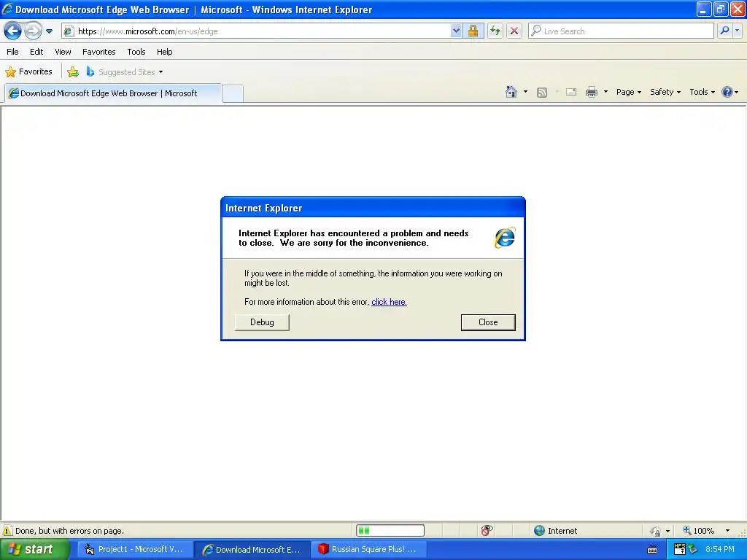This screenshot has height=560, width=747.
Task: Switch to Project1 - Microsoft V... taskbar window
Action: point(134,550)
